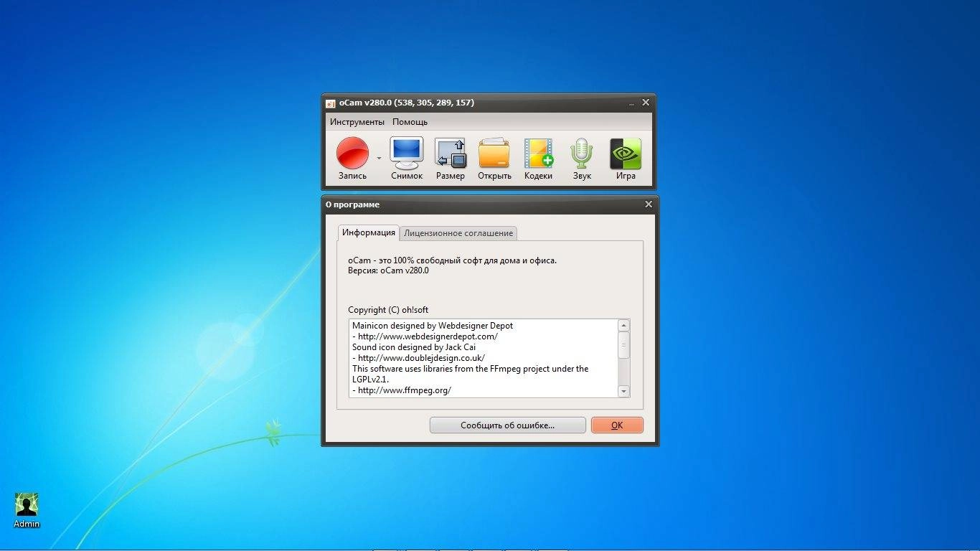Click the Mainicon designed by Webdesigner Depot line
This screenshot has height=551, width=980.
tap(433, 326)
